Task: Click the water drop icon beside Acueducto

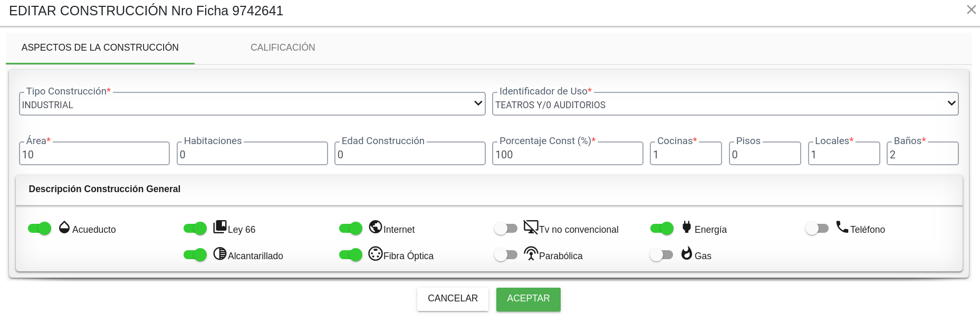Action: [64, 227]
